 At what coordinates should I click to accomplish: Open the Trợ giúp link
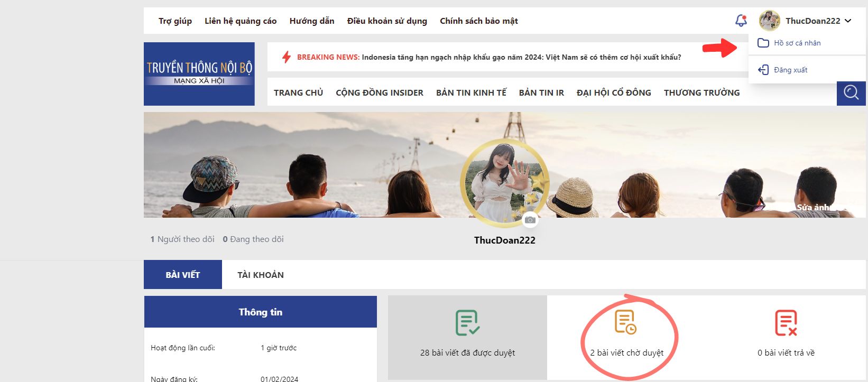[175, 21]
